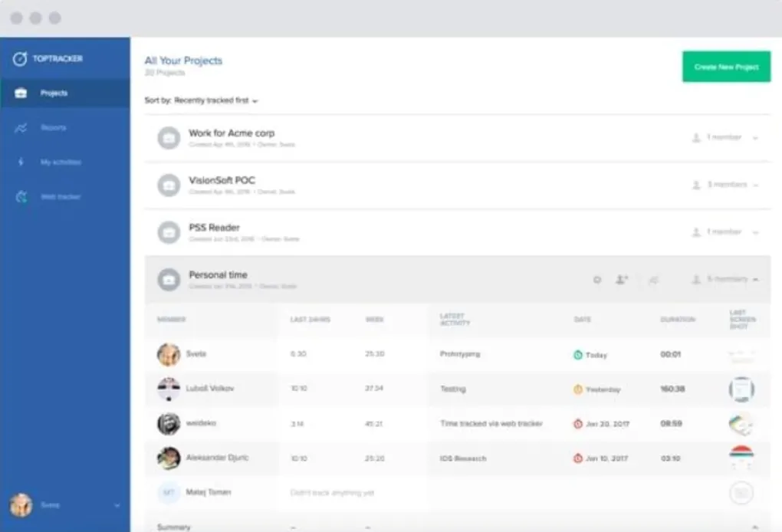Image resolution: width=782 pixels, height=532 pixels.
Task: Click the project icon beside Work for Acme corp
Action: tap(169, 137)
